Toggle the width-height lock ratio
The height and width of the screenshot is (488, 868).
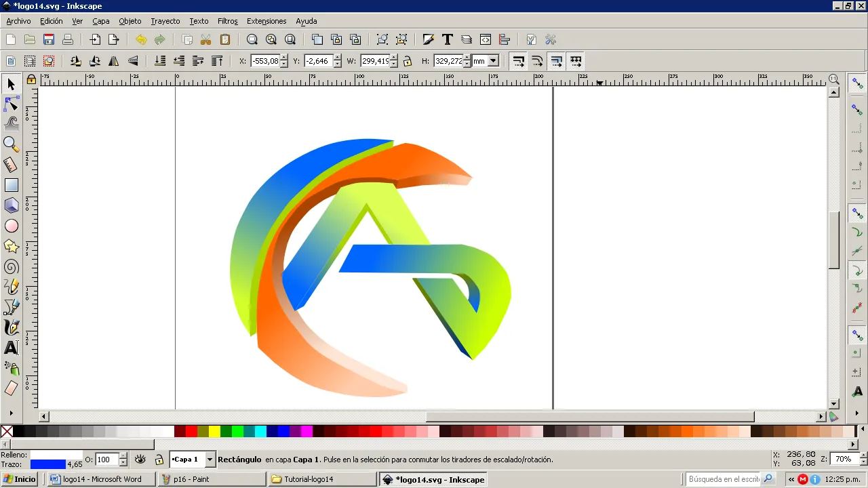click(x=407, y=61)
